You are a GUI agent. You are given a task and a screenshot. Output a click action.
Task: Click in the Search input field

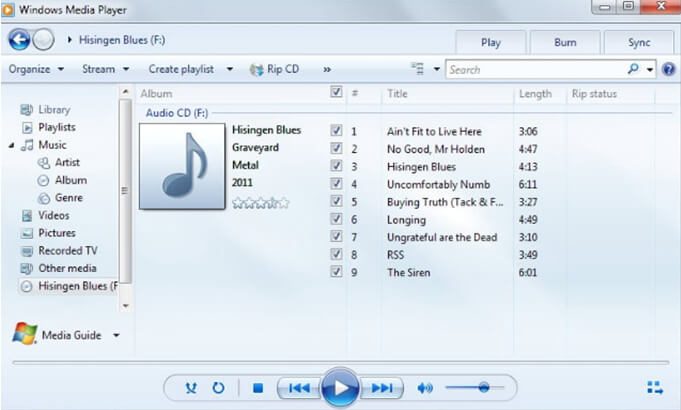coord(536,69)
